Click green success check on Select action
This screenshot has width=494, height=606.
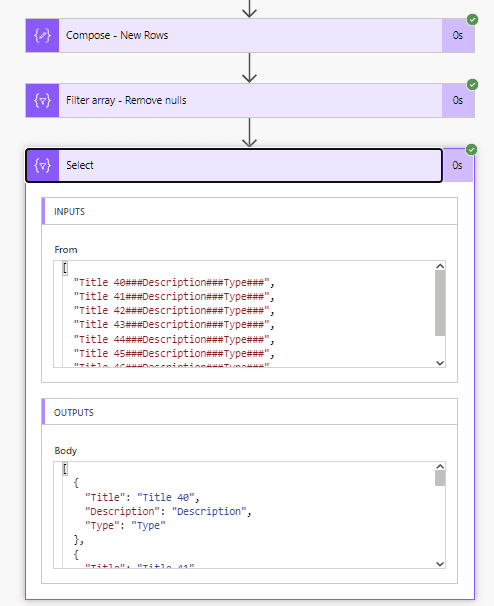[471, 150]
